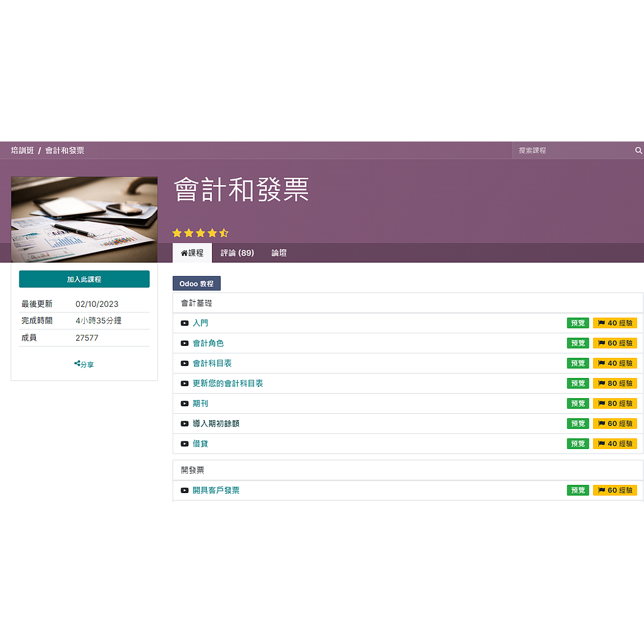Click video icon beside 期刊
This screenshot has height=644, width=644.
[185, 404]
